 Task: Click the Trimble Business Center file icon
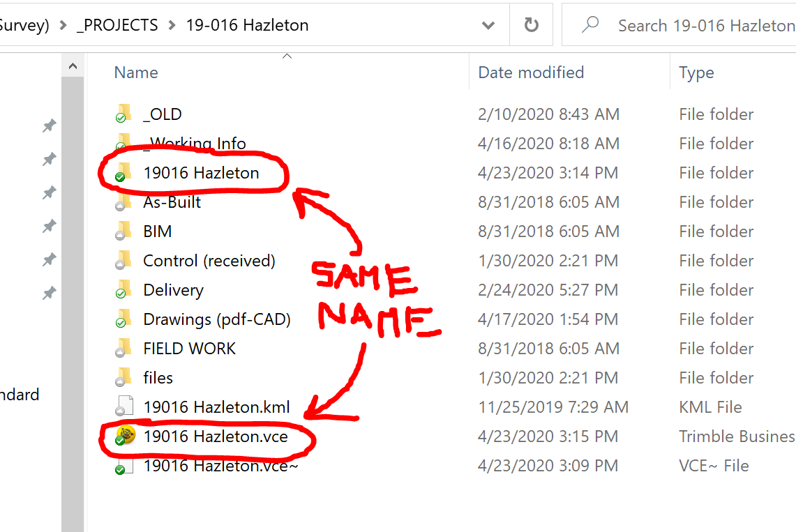tap(125, 436)
